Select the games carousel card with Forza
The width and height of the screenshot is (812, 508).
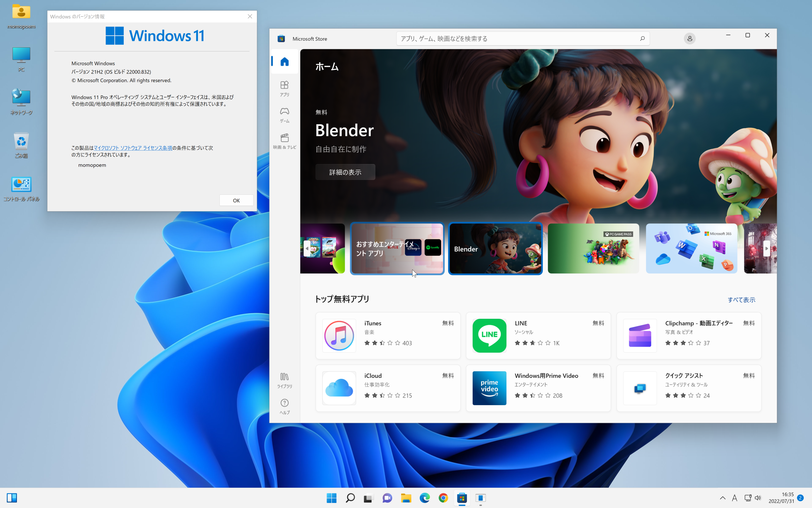322,249
